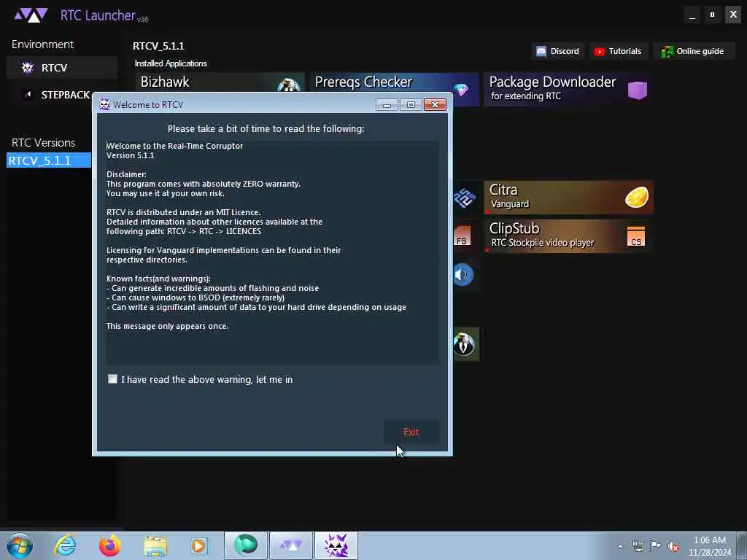Click the RTCV skull icon in sidebar
747x560 pixels.
(x=28, y=68)
